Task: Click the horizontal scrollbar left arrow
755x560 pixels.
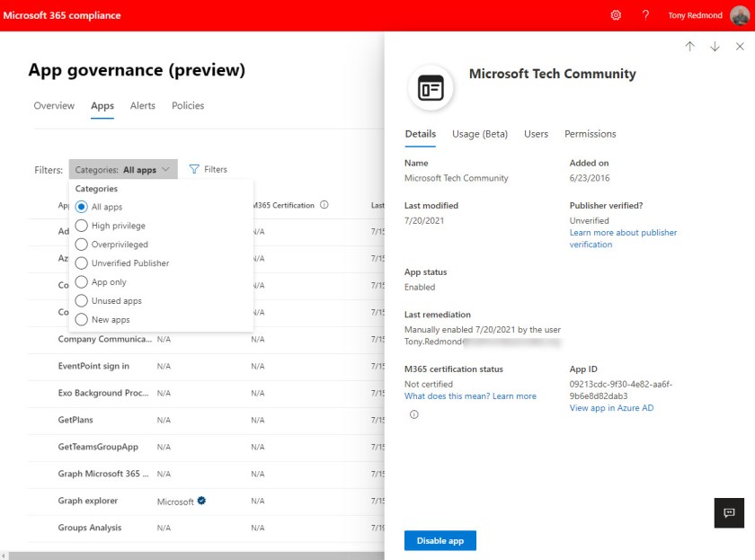Action: tap(4, 556)
